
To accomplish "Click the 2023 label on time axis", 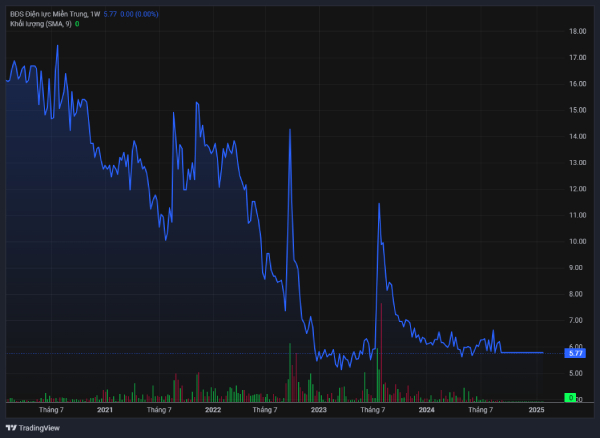I will pos(319,410).
